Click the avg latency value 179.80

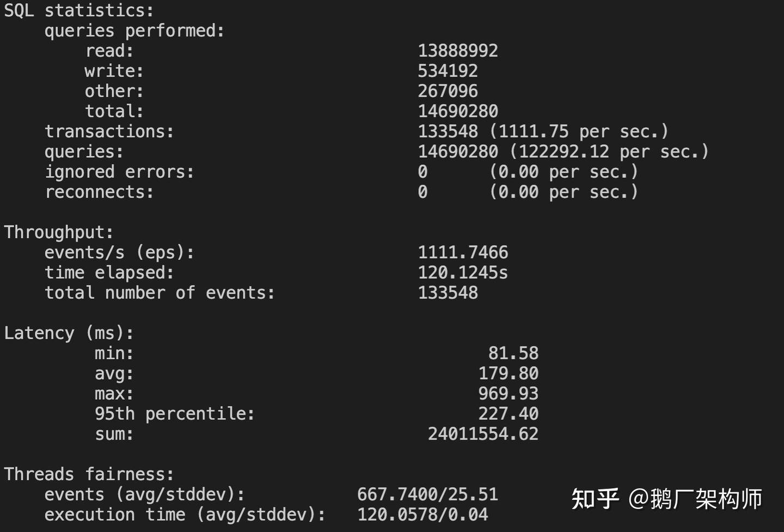508,373
